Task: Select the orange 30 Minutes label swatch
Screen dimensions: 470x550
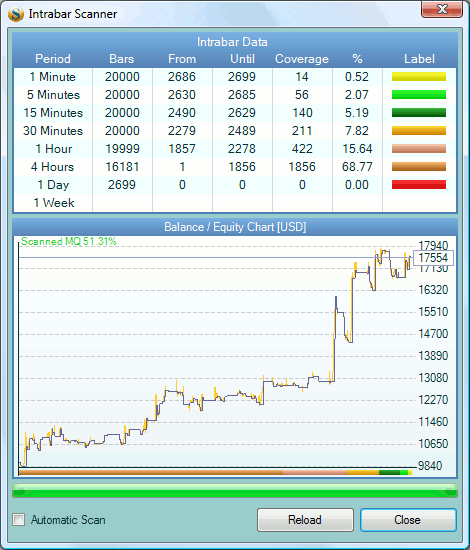Action: coord(419,131)
